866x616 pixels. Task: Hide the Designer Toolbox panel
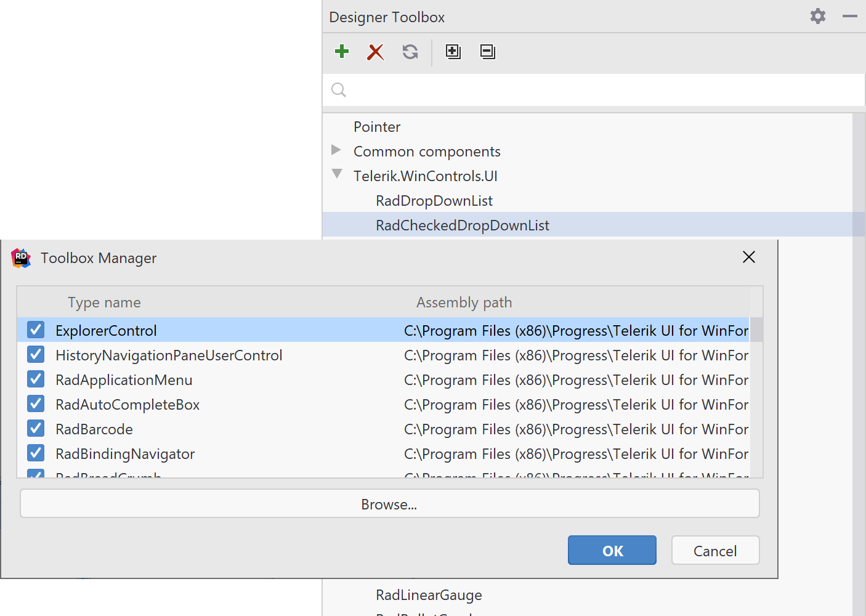[x=850, y=16]
